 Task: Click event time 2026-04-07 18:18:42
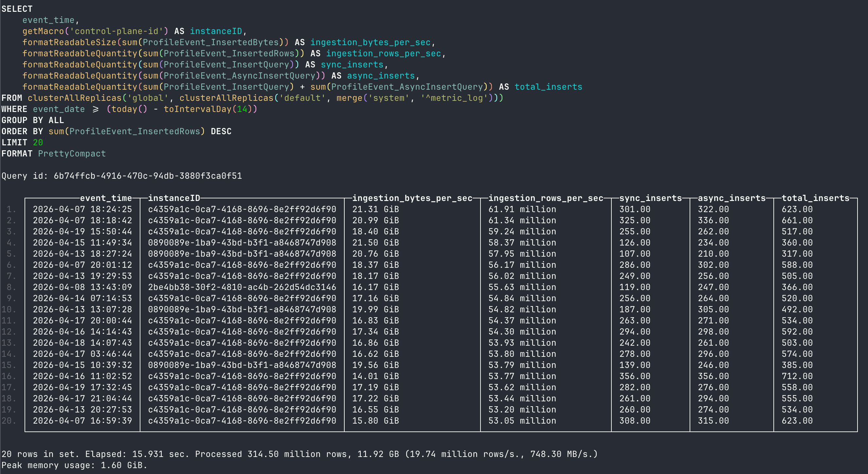pyautogui.click(x=82, y=220)
